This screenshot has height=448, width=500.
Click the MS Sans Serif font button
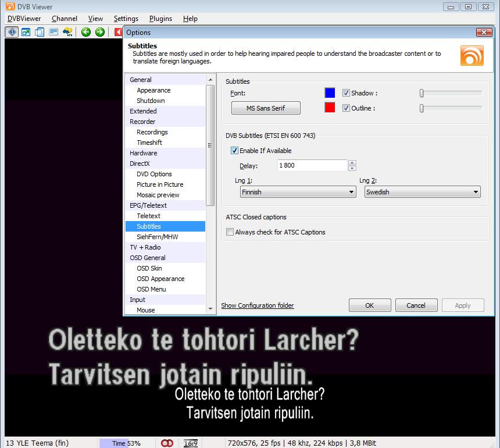click(266, 108)
